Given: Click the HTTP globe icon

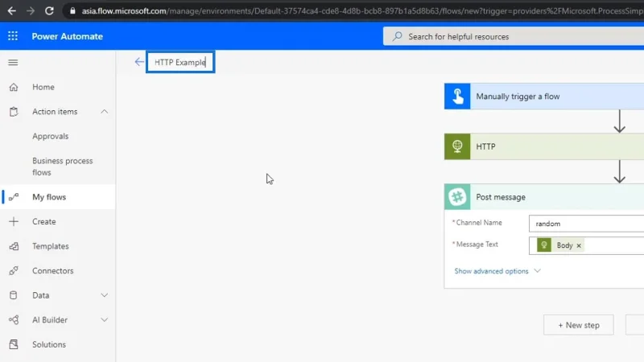Looking at the screenshot, I should click(x=457, y=146).
